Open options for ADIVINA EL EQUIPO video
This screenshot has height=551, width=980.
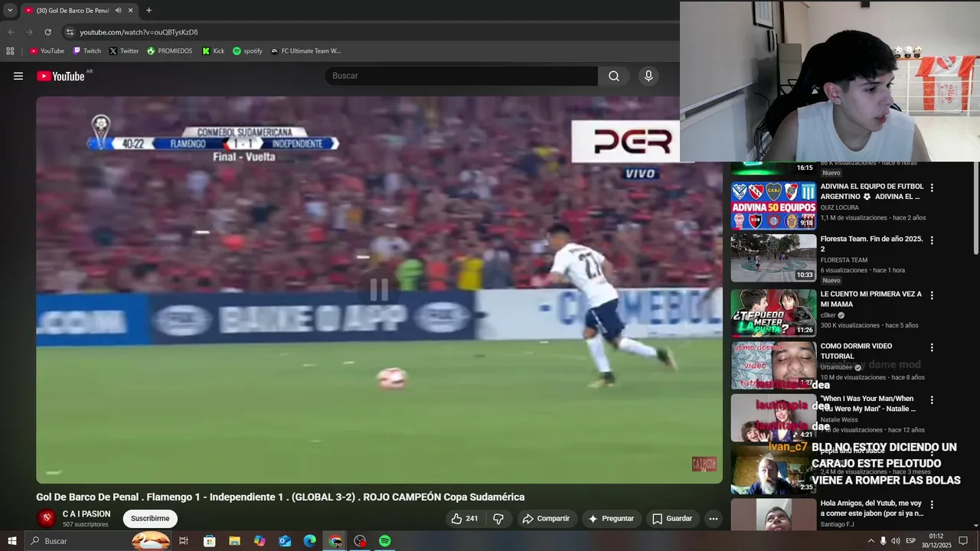click(x=932, y=187)
